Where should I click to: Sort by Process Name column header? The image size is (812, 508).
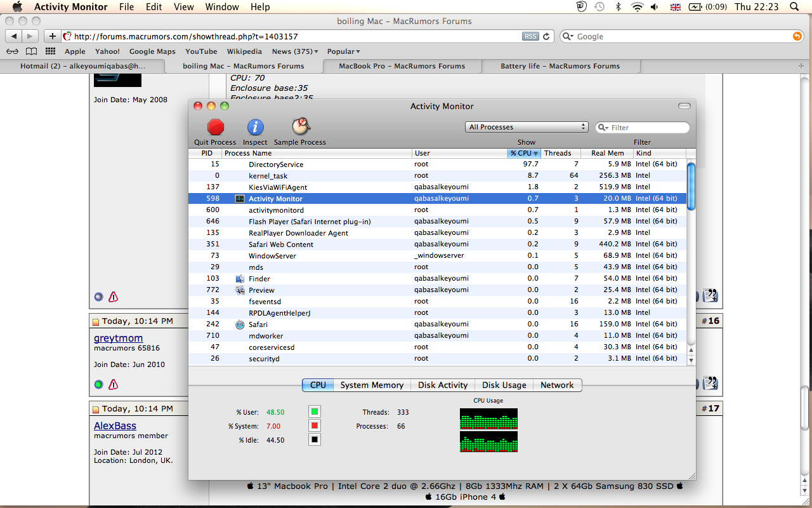(317, 153)
